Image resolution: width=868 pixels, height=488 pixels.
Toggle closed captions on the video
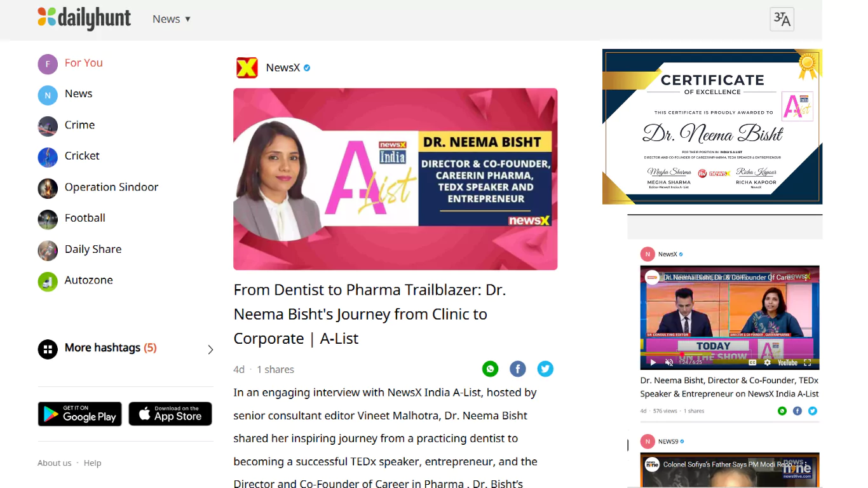752,362
